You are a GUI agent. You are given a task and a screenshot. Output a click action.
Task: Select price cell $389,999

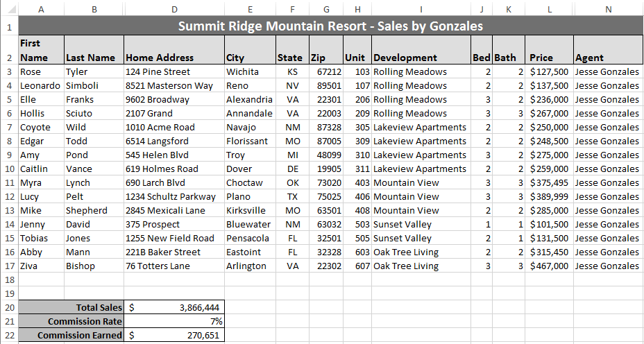coord(549,197)
